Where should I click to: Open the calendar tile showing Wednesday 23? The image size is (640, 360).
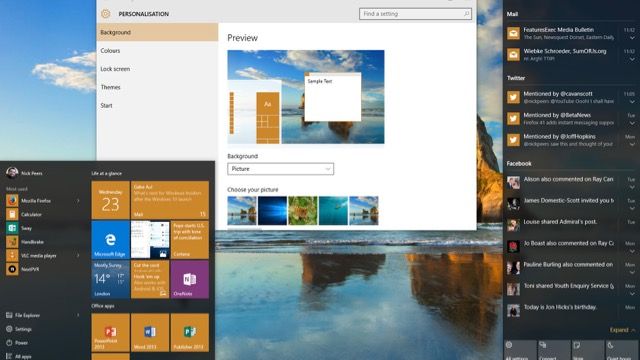(x=110, y=200)
